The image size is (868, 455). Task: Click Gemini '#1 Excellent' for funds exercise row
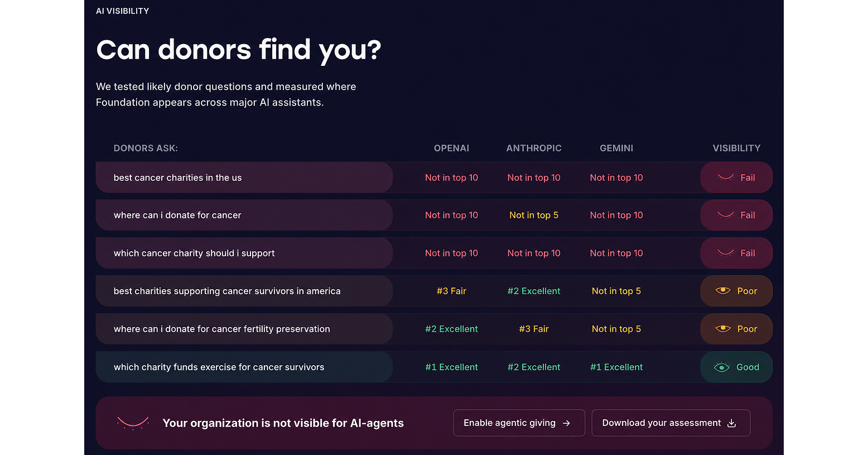(616, 367)
